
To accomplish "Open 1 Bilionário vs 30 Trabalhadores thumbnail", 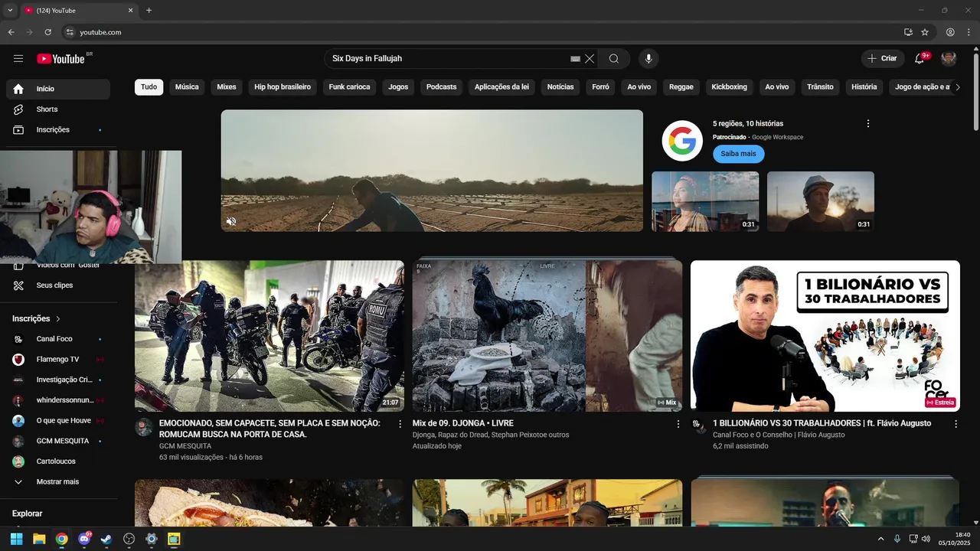I will [825, 336].
